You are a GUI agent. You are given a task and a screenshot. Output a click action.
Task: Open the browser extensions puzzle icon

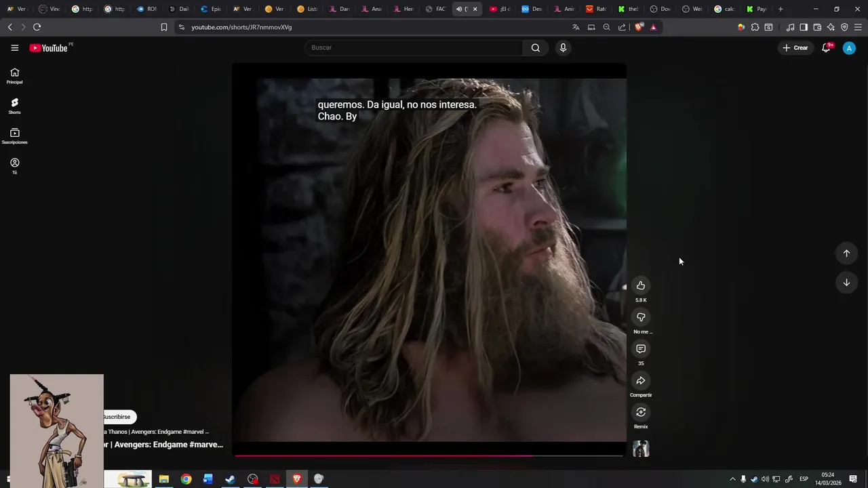[755, 27]
